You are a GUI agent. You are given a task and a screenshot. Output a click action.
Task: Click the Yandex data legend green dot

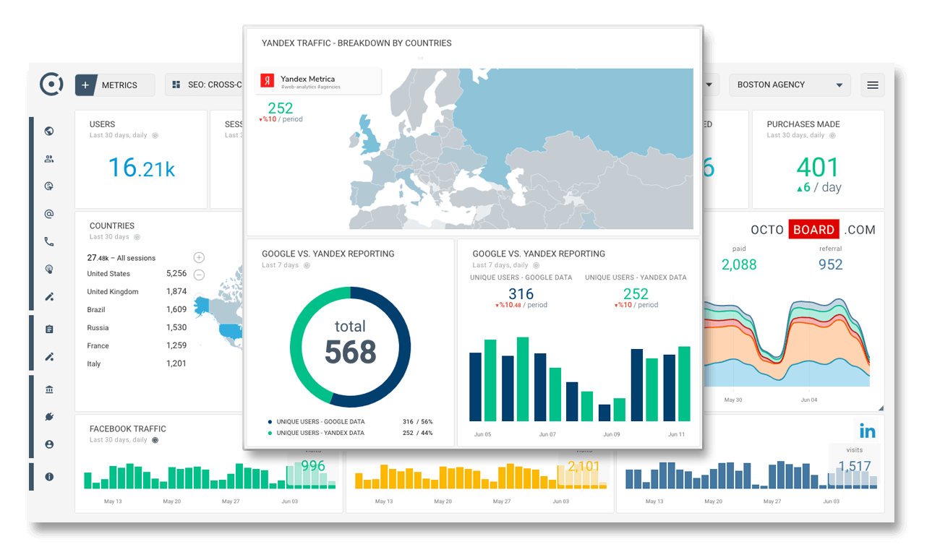[270, 433]
